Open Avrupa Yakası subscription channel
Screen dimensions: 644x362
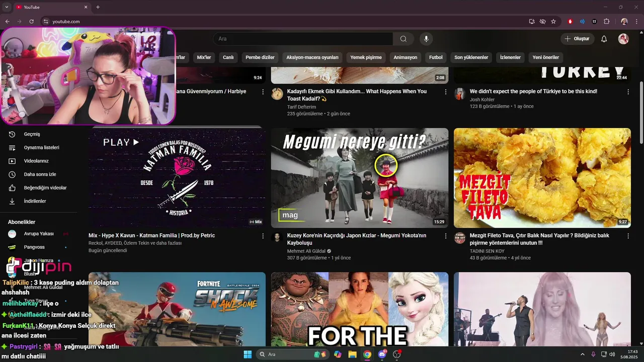click(39, 234)
